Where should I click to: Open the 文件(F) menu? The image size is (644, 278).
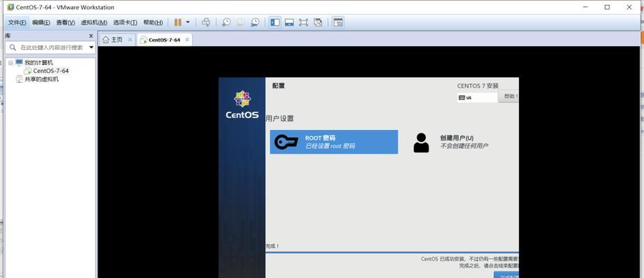[x=17, y=22]
